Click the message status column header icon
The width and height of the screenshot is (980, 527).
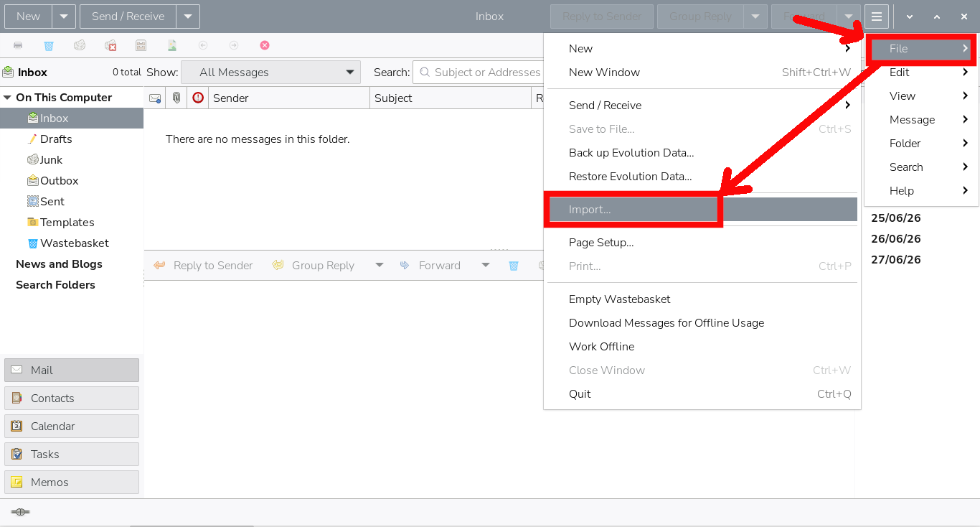tap(155, 98)
